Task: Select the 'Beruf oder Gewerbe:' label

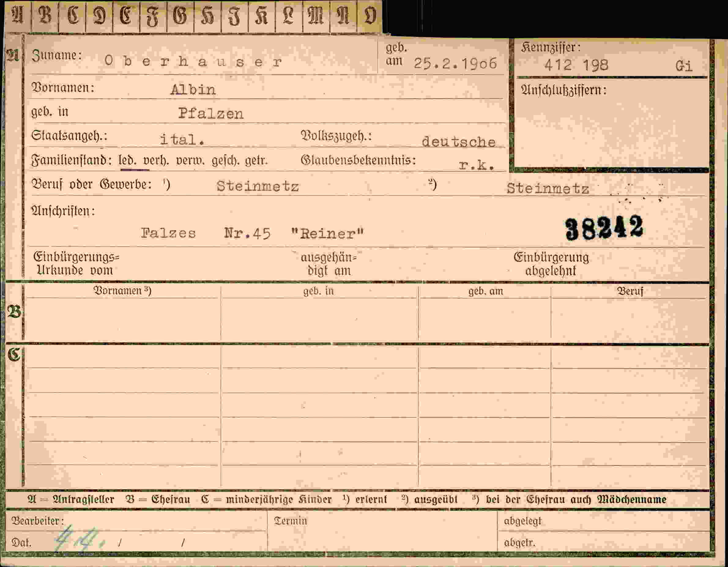Action: [92, 184]
